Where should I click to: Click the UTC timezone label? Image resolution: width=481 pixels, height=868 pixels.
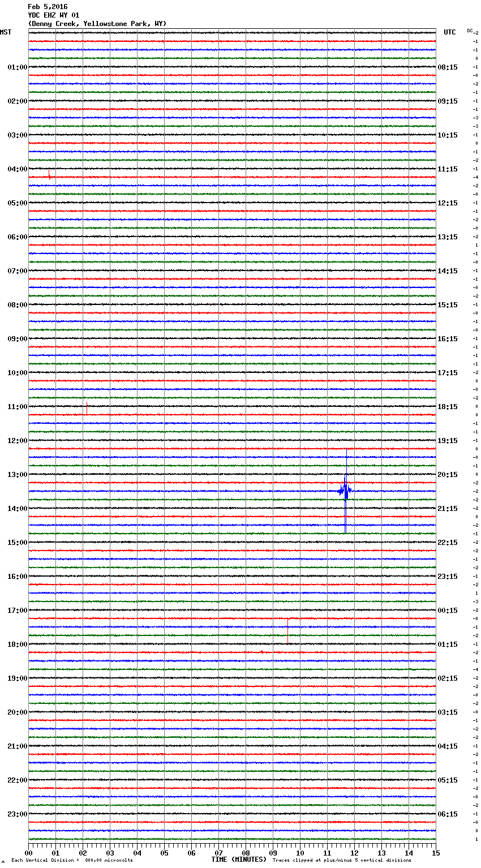(x=450, y=32)
